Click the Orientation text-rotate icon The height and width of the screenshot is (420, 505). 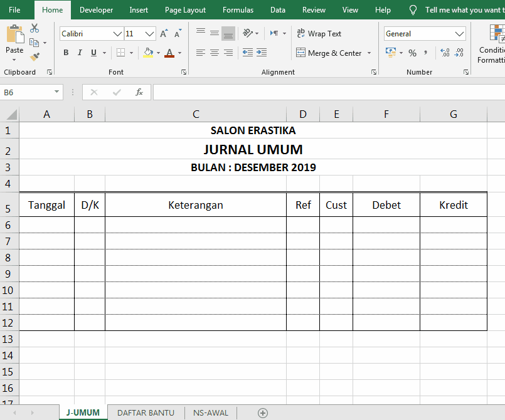(248, 33)
